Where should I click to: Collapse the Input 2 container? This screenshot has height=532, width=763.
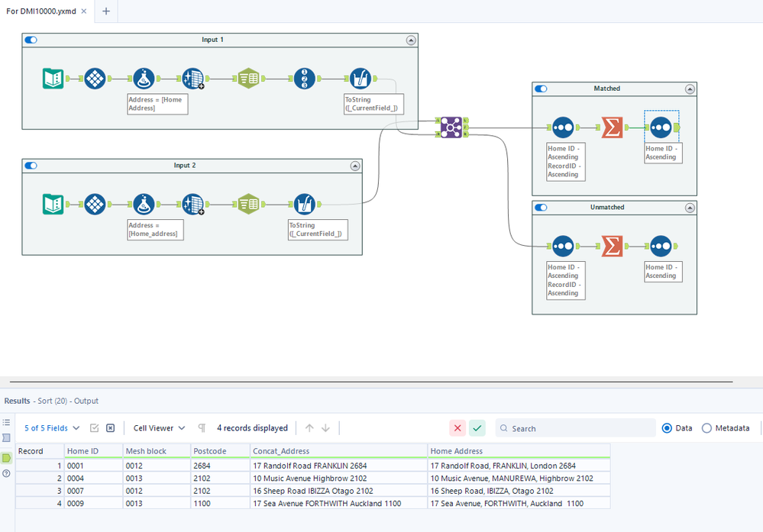355,166
